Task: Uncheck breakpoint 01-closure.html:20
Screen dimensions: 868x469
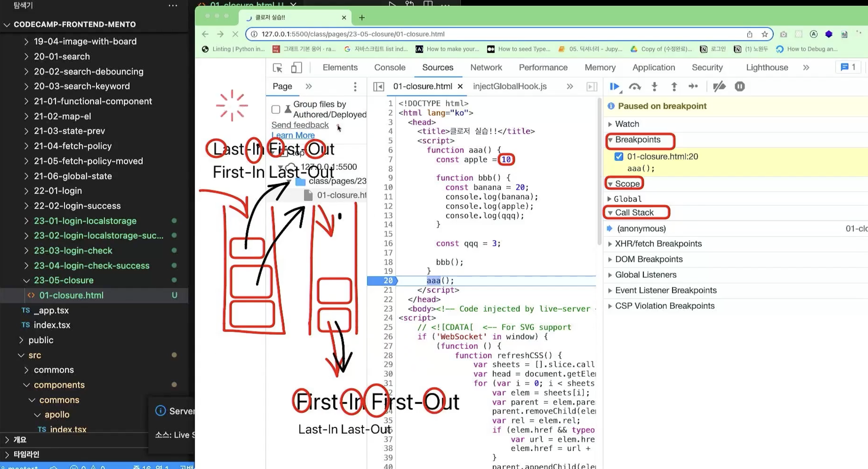Action: coord(619,157)
